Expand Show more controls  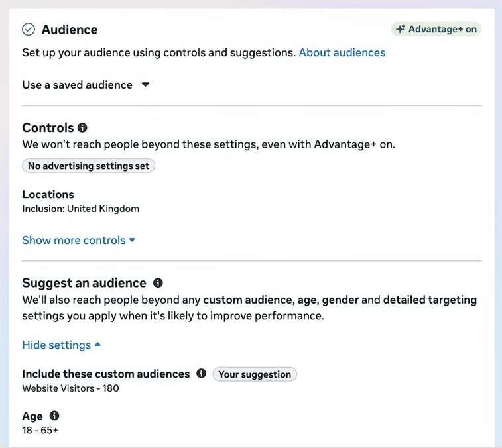point(78,240)
